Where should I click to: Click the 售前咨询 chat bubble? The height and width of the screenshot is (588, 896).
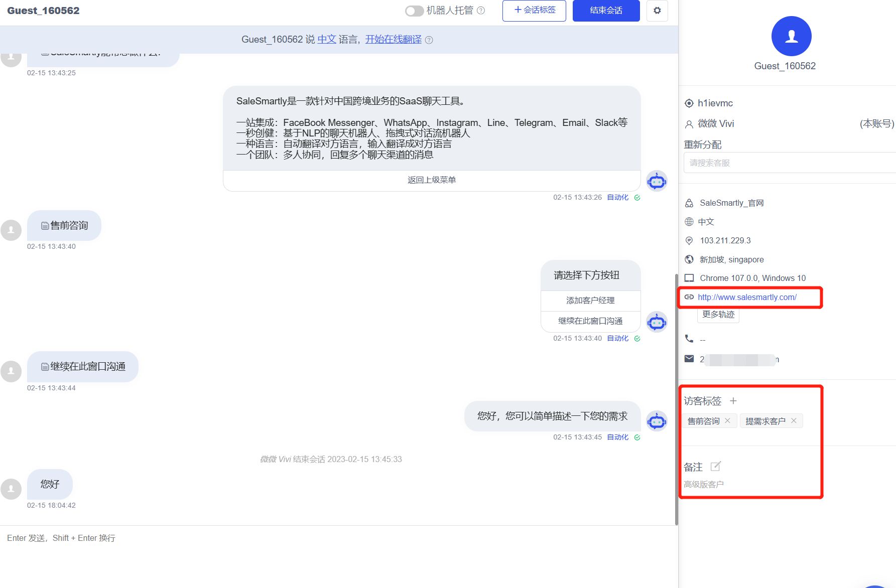64,226
